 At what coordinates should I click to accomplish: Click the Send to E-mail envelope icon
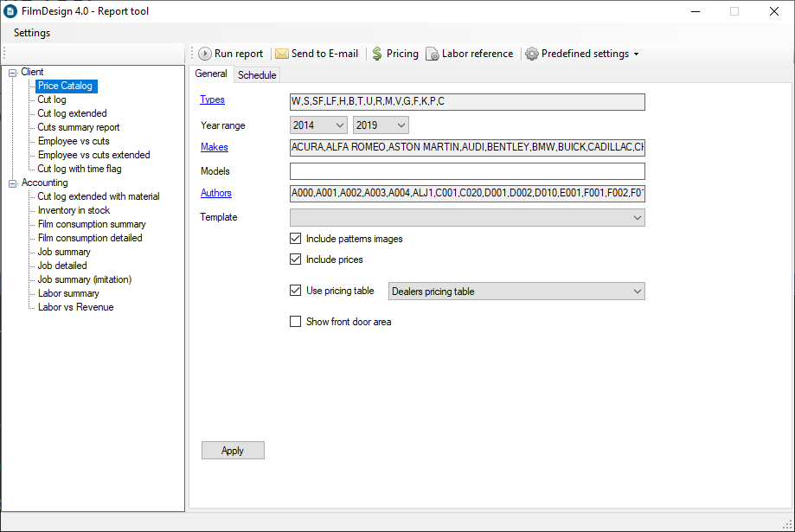coord(282,54)
